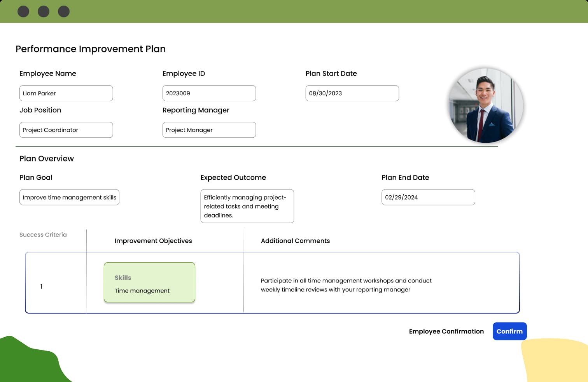Edit the Plan Goal field
588x382 pixels.
pyautogui.click(x=69, y=197)
